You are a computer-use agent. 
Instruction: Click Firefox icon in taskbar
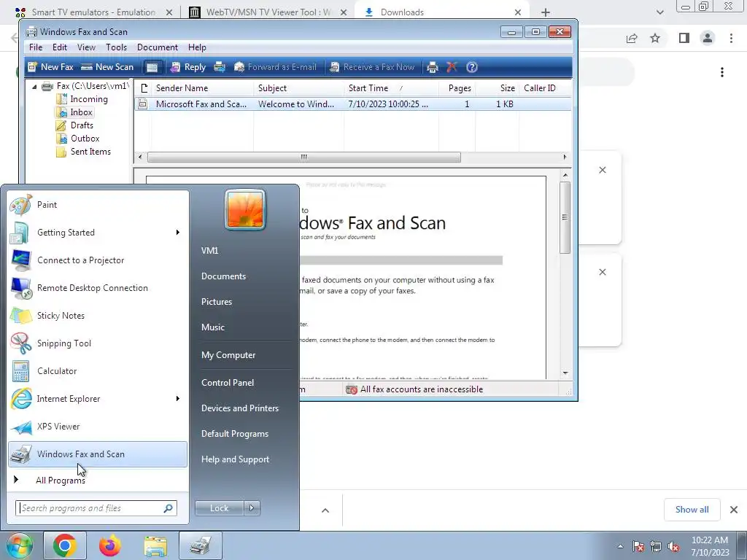click(110, 545)
